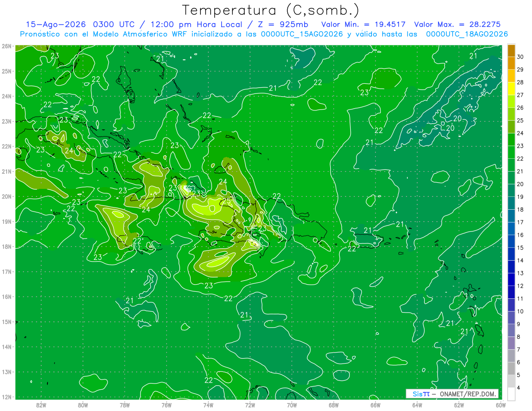Viewport: 532px width, 411px height.
Task: Click the 'SisTT – ONAMET/REP.DOM.' credit box
Action: click(452, 394)
